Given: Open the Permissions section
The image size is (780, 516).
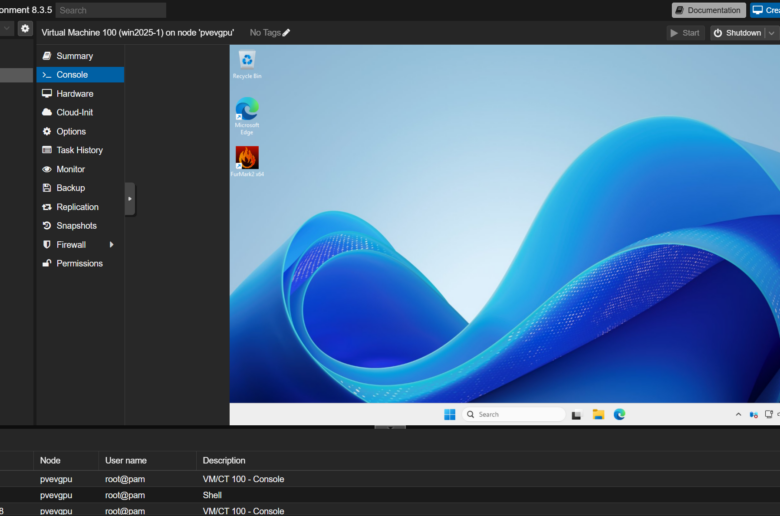Looking at the screenshot, I should (80, 263).
